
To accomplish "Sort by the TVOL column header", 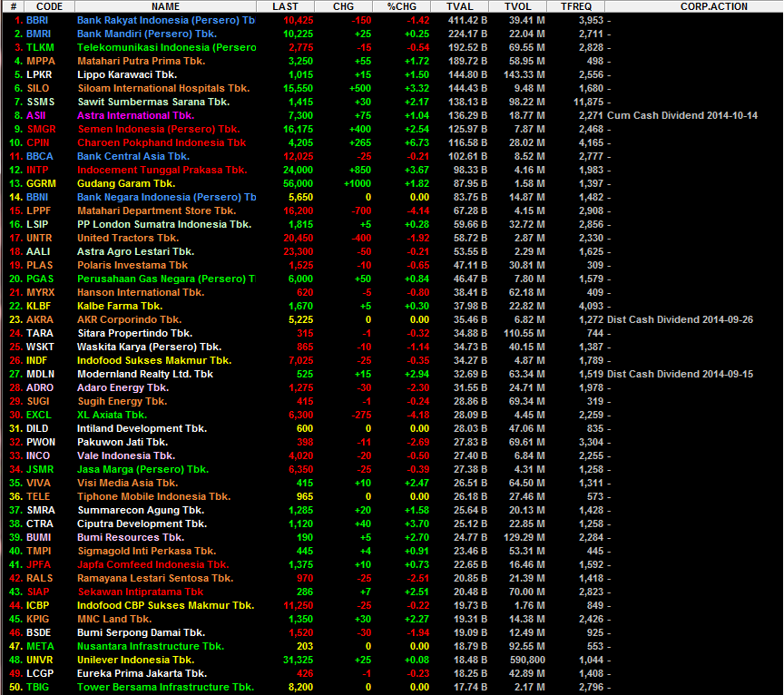I will pyautogui.click(x=517, y=6).
